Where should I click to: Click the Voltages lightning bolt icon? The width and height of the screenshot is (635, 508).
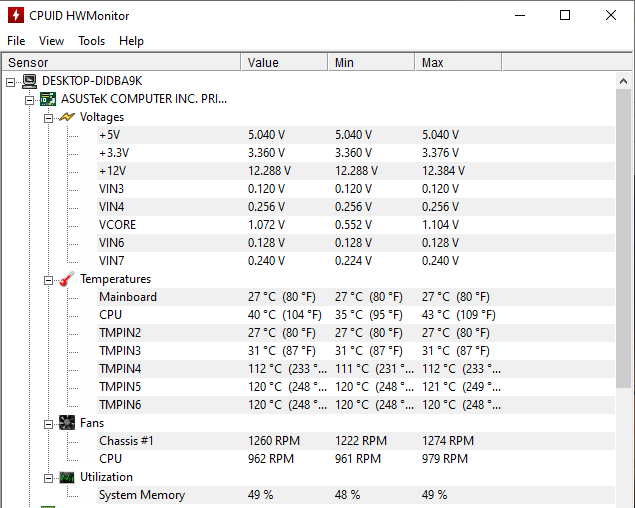click(x=67, y=117)
